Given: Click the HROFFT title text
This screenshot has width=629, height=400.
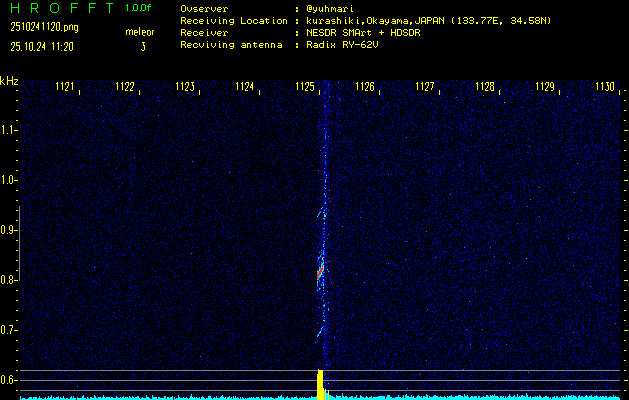Looking at the screenshot, I should point(56,8).
